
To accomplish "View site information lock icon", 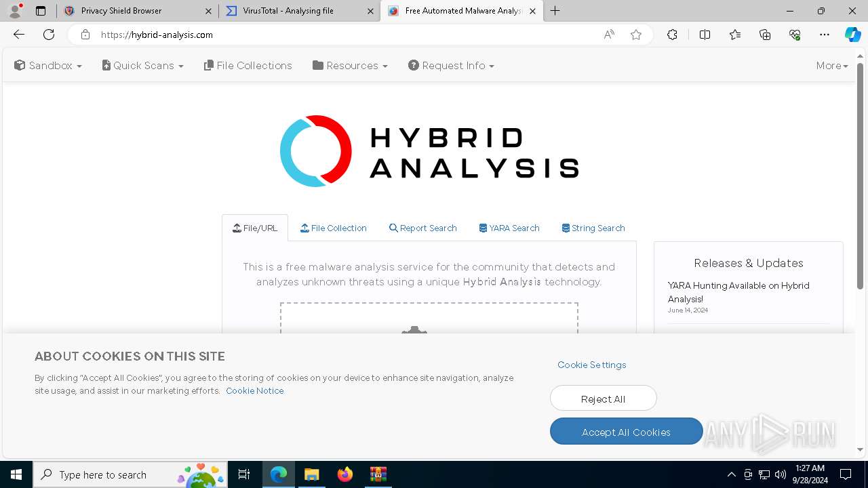I will pyautogui.click(x=85, y=35).
